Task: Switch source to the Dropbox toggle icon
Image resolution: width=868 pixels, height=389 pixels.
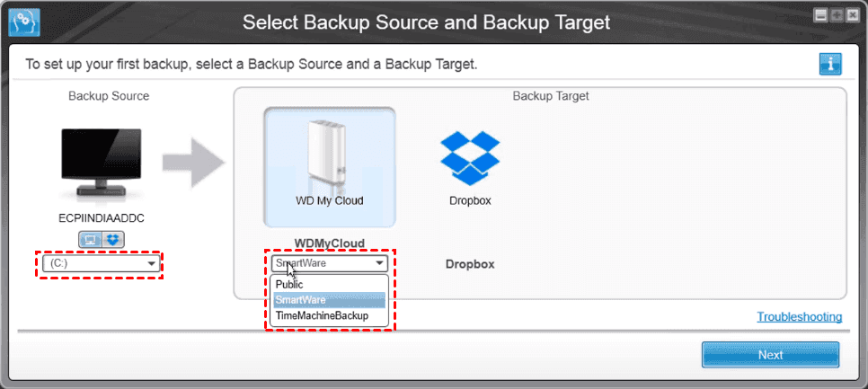Action: point(112,239)
